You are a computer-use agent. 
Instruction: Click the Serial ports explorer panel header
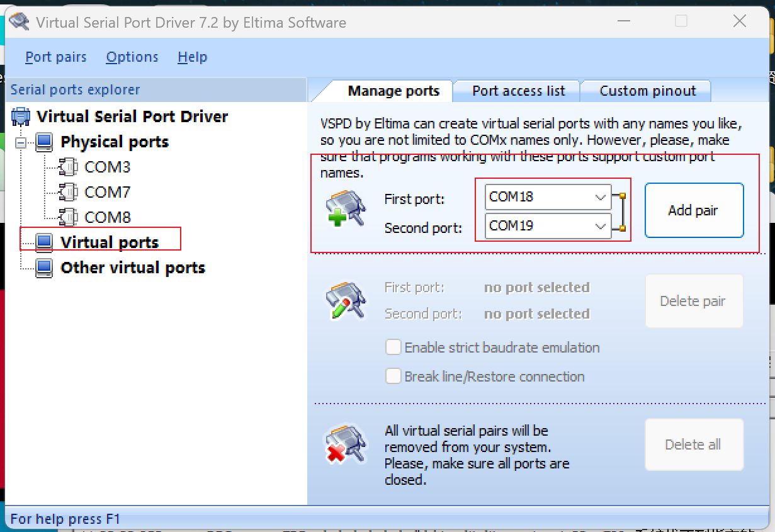[156, 90]
